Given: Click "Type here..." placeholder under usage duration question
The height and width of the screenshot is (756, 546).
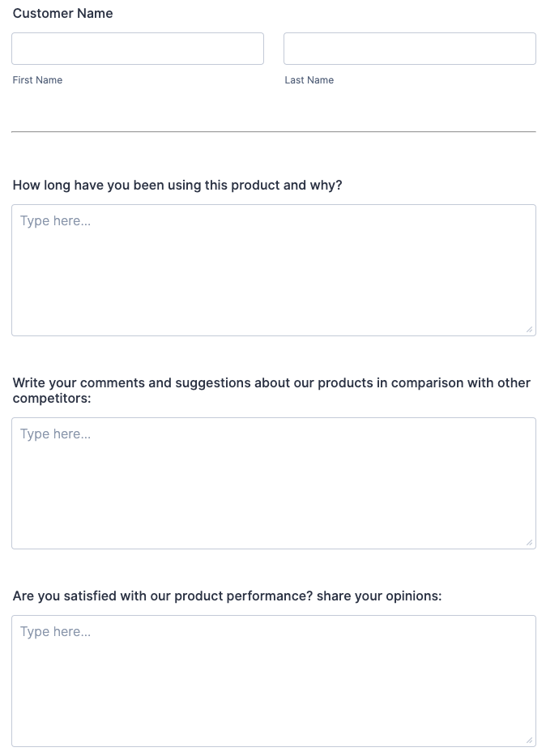Looking at the screenshot, I should click(55, 221).
